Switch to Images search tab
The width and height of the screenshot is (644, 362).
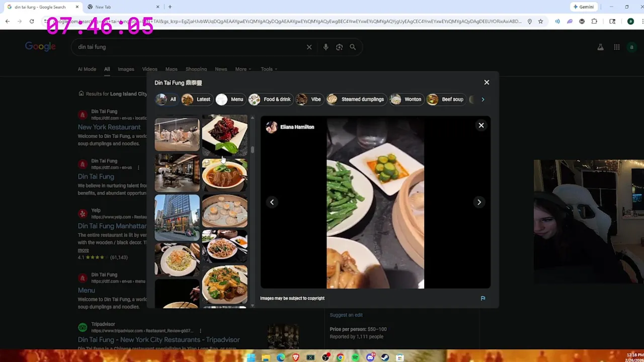126,69
